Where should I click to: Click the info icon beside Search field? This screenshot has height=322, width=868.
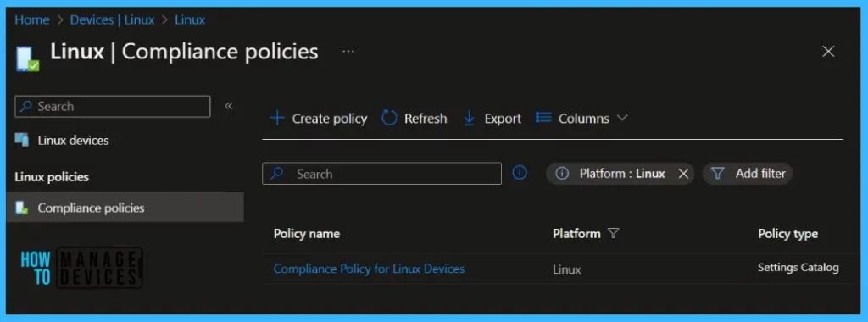pos(520,173)
